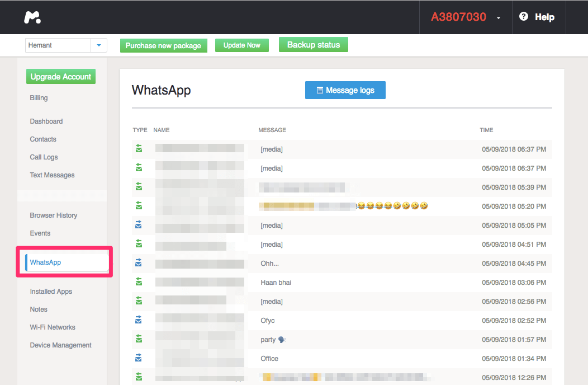Click the mSpy logo icon

click(x=32, y=17)
